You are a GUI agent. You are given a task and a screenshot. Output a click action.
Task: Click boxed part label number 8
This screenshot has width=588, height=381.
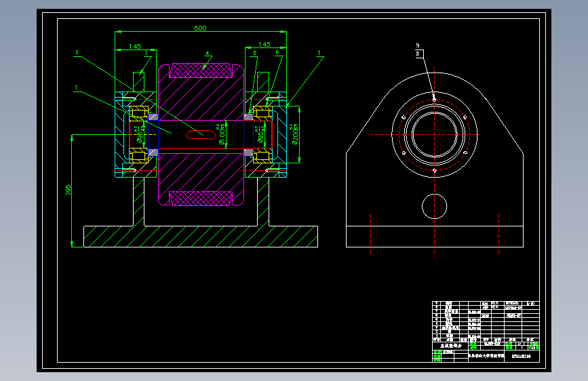pyautogui.click(x=419, y=54)
